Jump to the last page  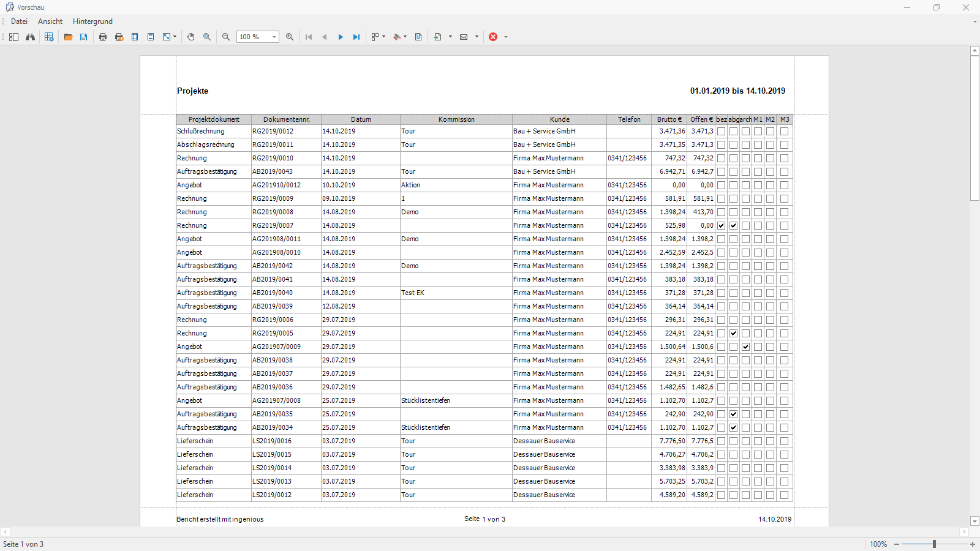(356, 37)
